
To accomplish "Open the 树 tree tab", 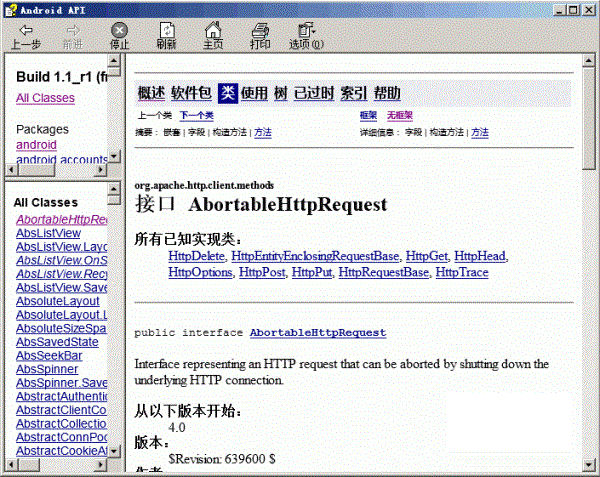I will [x=280, y=93].
